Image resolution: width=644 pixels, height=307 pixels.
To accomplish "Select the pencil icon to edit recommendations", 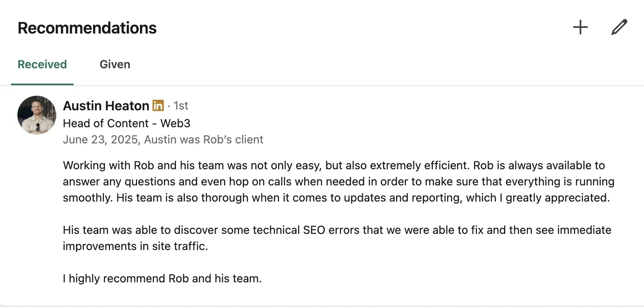I will 619,27.
